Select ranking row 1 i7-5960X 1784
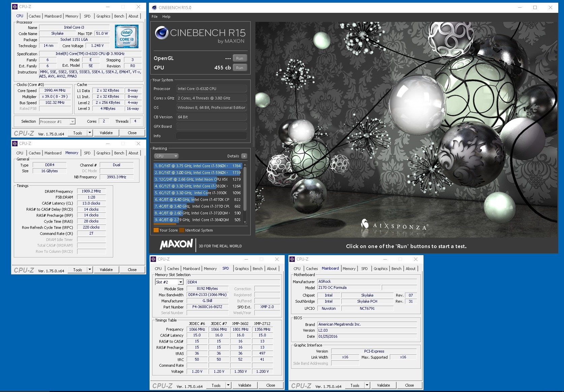The width and height of the screenshot is (564, 392). click(198, 166)
